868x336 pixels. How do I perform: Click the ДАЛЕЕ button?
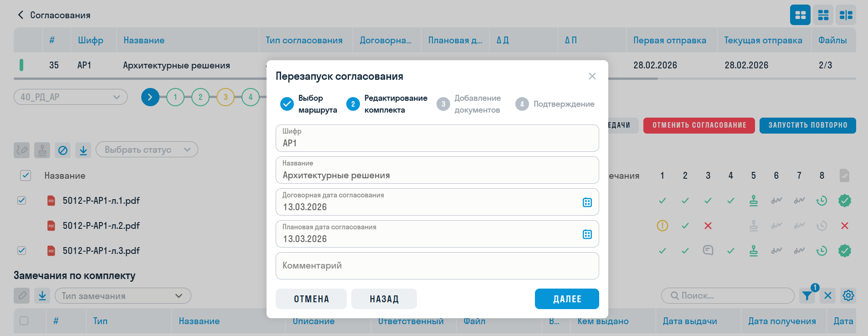[567, 299]
